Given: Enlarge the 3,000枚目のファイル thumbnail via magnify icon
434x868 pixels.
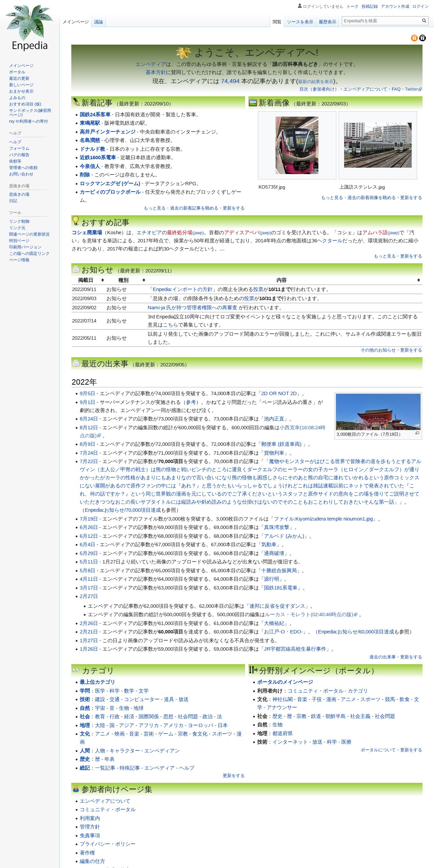Looking at the screenshot, I should pos(417,433).
